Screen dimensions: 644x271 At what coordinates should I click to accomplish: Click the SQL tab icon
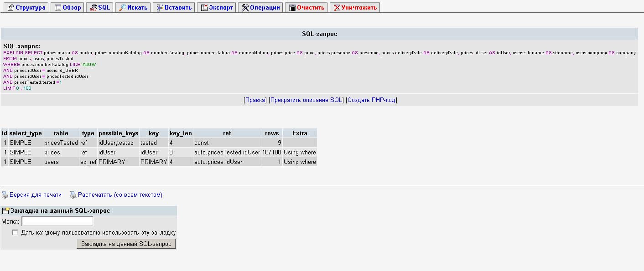93,8
